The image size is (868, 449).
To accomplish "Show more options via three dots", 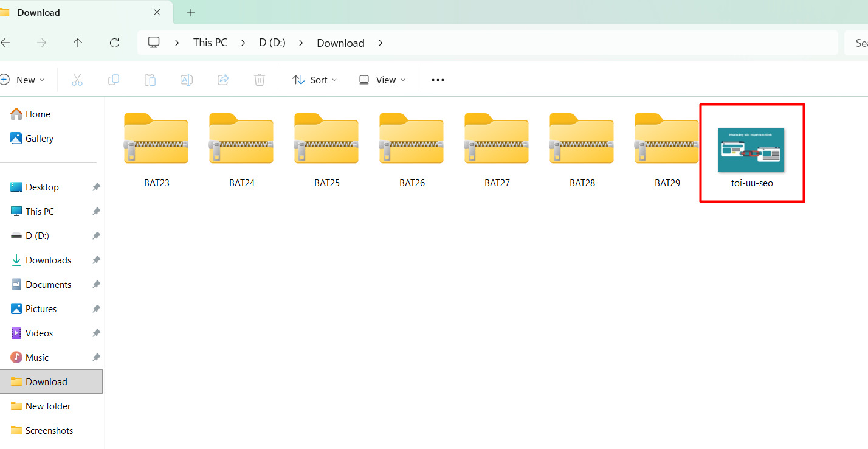I will [438, 80].
